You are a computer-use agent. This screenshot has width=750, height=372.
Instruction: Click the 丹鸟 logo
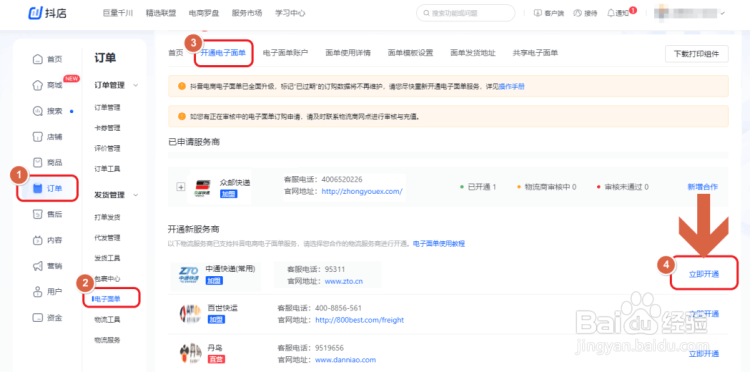pyautogui.click(x=190, y=353)
